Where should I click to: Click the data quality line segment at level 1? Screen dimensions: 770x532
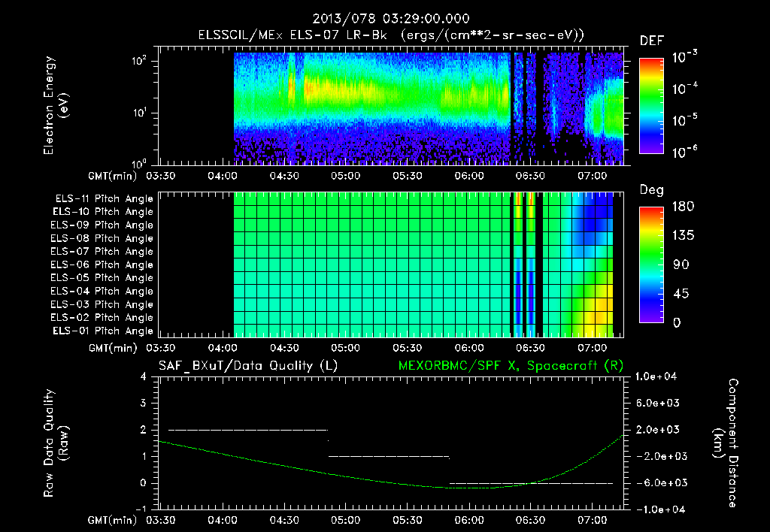click(389, 456)
